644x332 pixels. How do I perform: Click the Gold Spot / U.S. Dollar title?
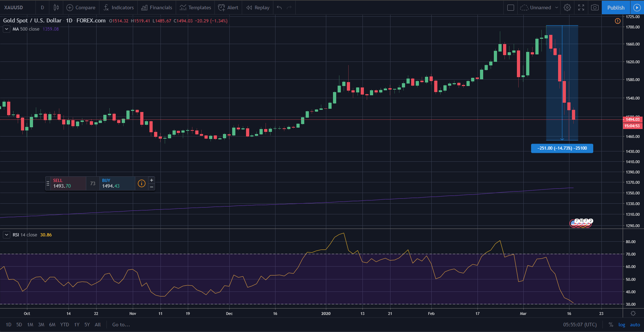tap(32, 21)
